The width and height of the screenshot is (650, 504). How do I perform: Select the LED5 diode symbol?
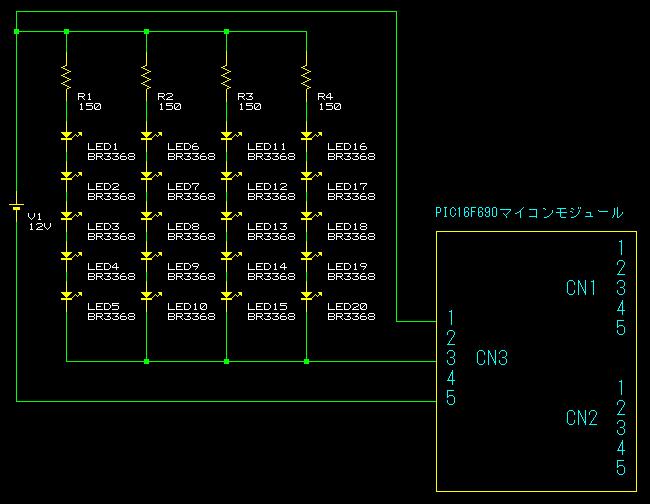click(x=70, y=296)
